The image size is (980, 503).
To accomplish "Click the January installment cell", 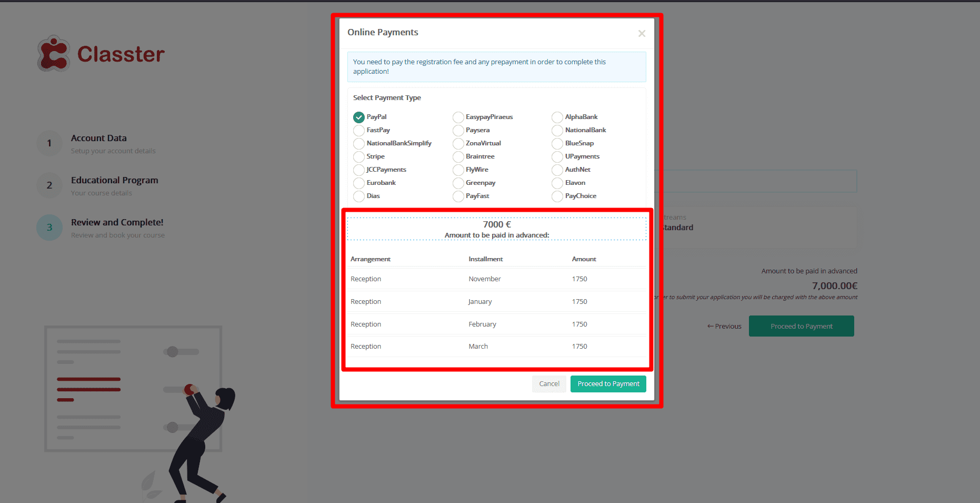I will pos(480,302).
